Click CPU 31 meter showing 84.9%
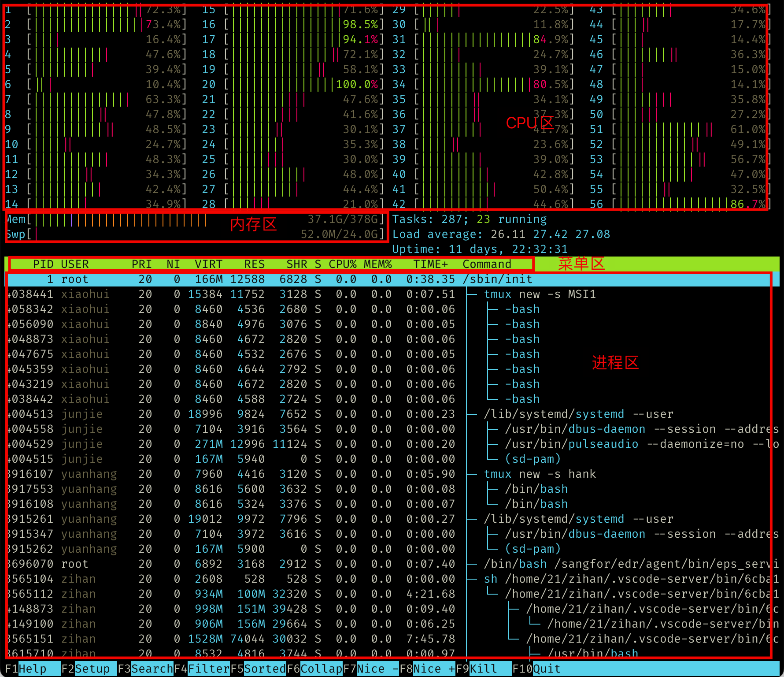This screenshot has width=784, height=677. coord(484,39)
